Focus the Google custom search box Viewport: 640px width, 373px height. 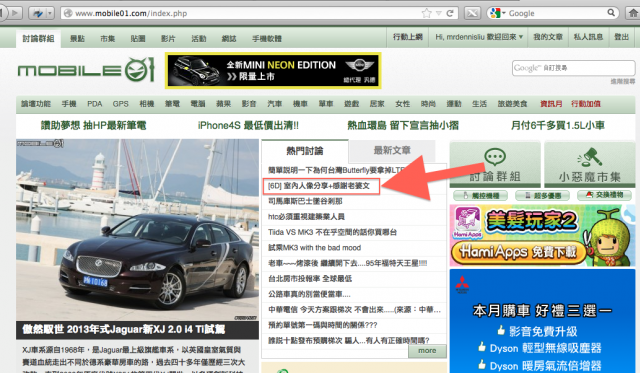[573, 68]
